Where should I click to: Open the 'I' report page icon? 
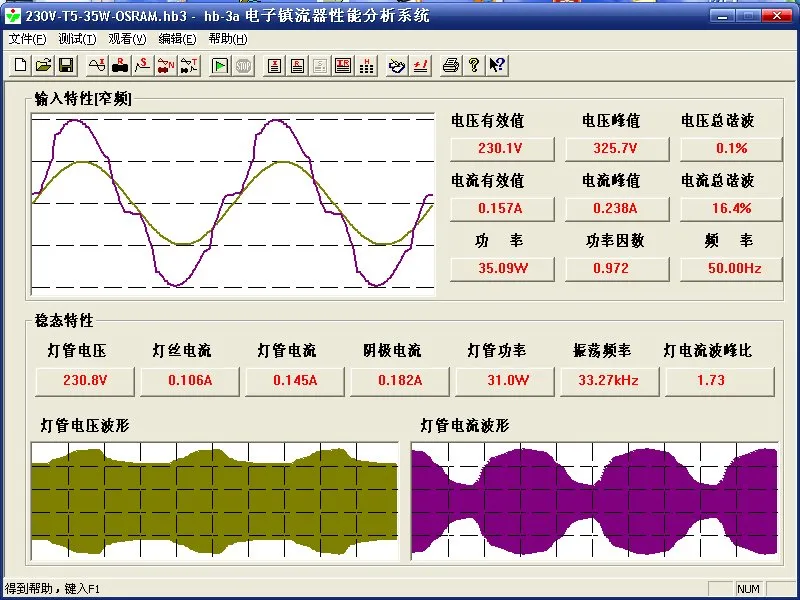point(274,65)
